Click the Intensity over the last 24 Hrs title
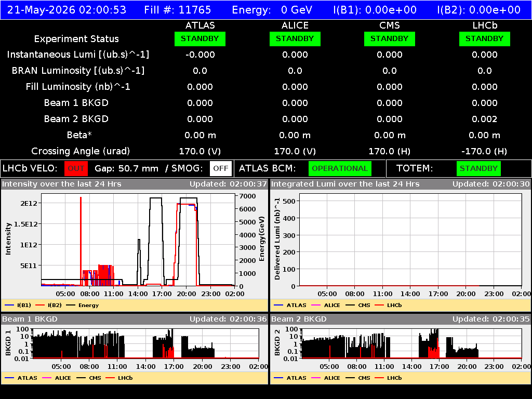The width and height of the screenshot is (532, 399). tap(62, 184)
